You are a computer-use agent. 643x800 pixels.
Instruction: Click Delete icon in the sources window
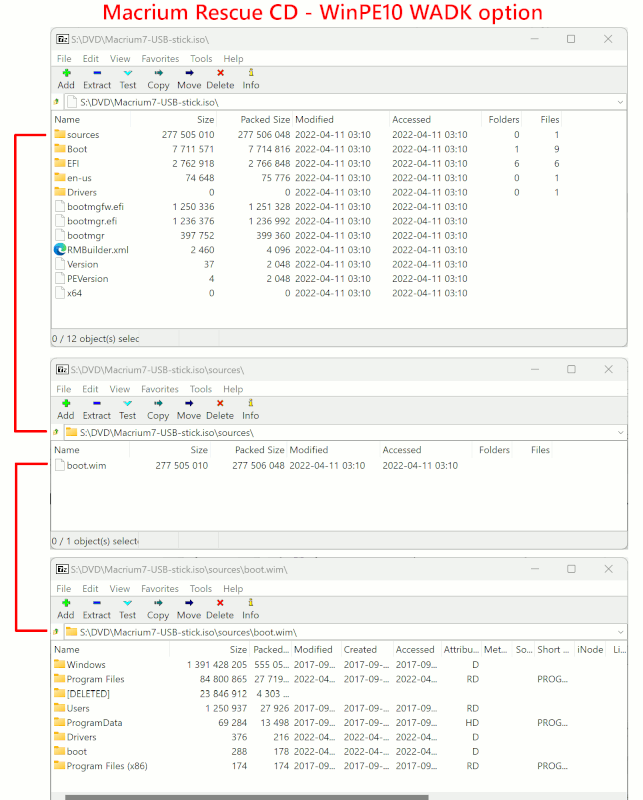coord(220,403)
